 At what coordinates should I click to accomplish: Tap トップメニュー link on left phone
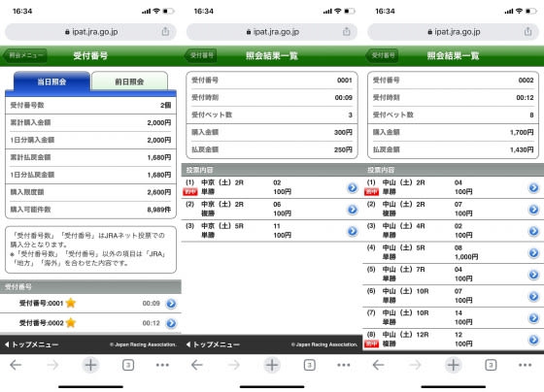tap(31, 344)
